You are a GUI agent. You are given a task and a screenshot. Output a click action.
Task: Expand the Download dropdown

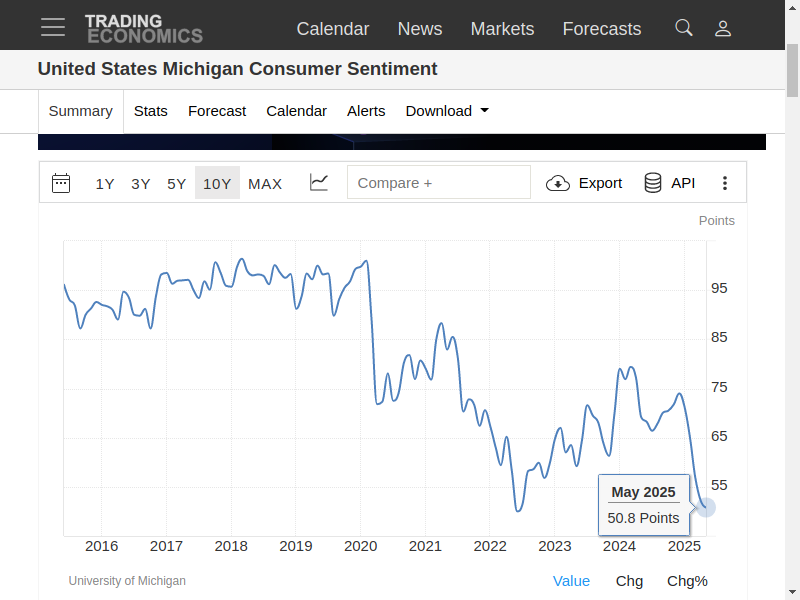(x=447, y=111)
